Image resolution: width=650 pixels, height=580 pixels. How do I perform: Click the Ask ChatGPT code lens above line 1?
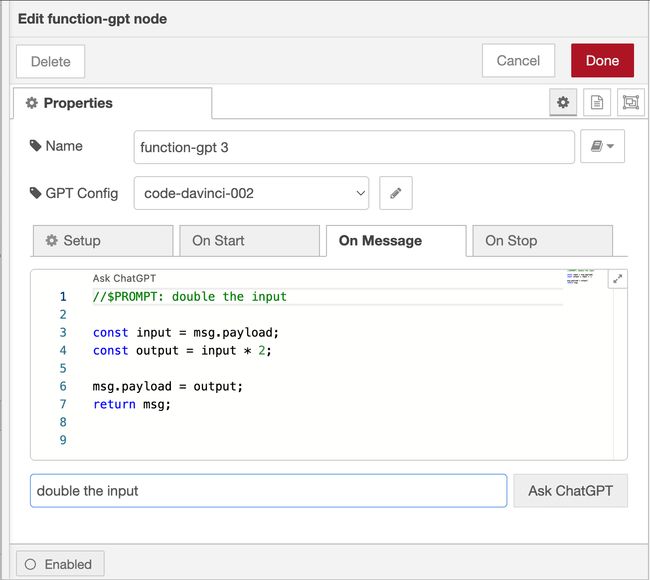point(124,278)
